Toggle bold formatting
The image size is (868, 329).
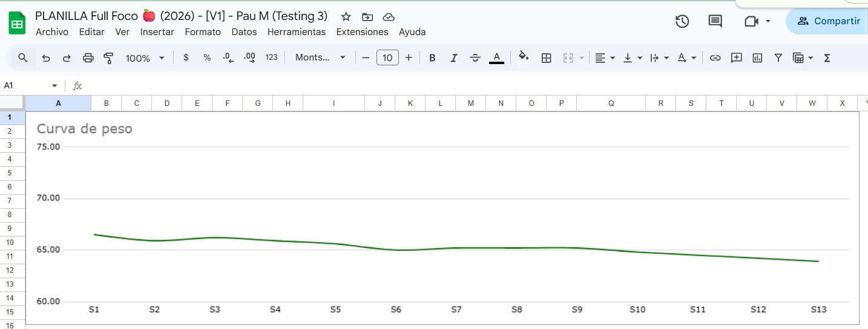coord(432,58)
